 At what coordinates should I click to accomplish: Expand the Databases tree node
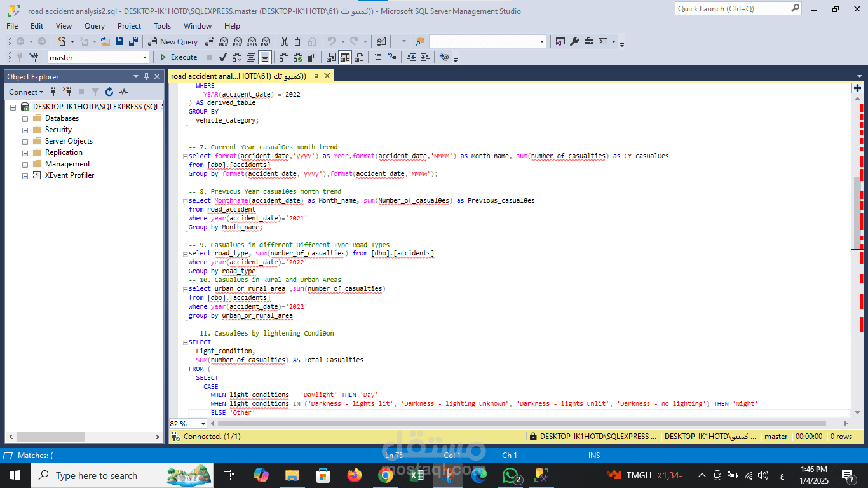(x=25, y=118)
